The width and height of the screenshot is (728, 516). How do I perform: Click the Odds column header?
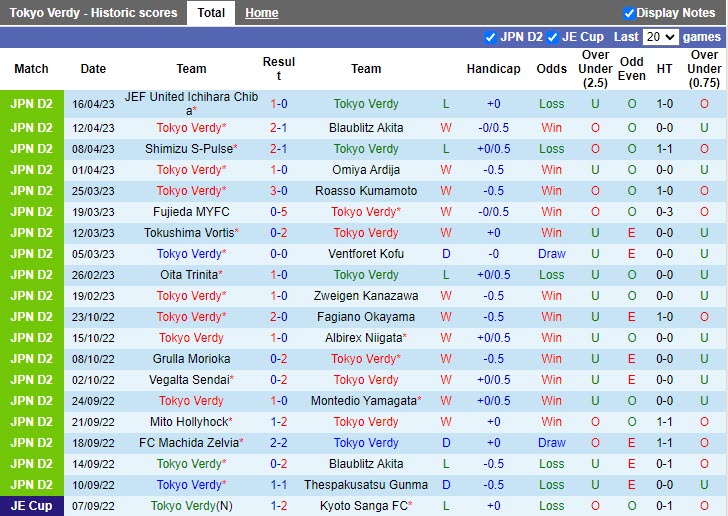coord(551,69)
